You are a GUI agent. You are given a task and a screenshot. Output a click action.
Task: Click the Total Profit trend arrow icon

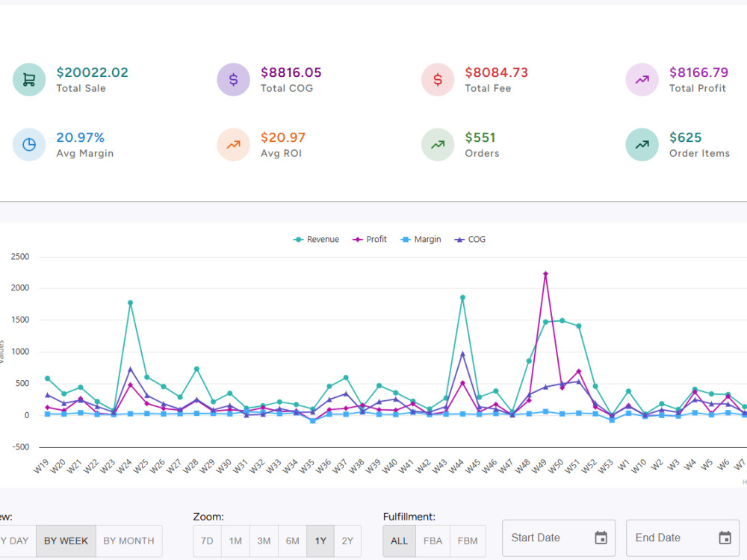click(642, 80)
